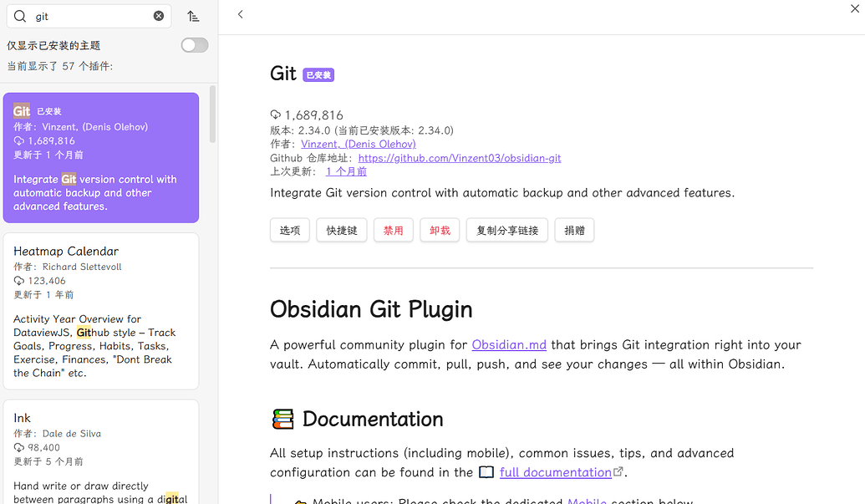The width and height of the screenshot is (865, 504).
Task: Disable the Git plugin using 禁用
Action: pos(393,229)
